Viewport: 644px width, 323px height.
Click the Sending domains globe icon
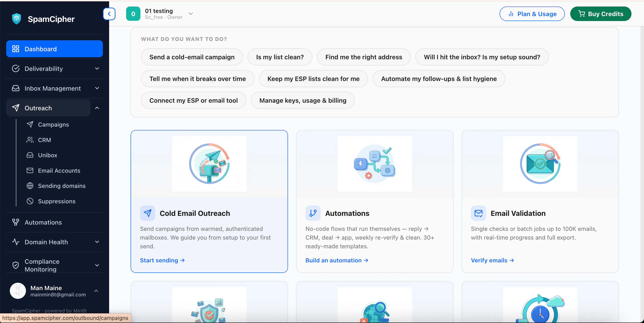pyautogui.click(x=30, y=186)
